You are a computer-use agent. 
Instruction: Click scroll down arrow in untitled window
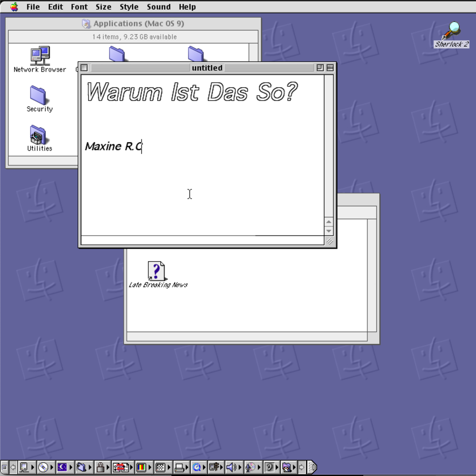(x=329, y=231)
